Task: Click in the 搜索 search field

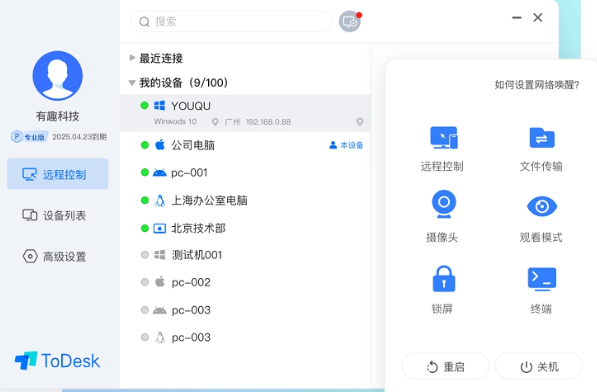Action: [x=231, y=22]
